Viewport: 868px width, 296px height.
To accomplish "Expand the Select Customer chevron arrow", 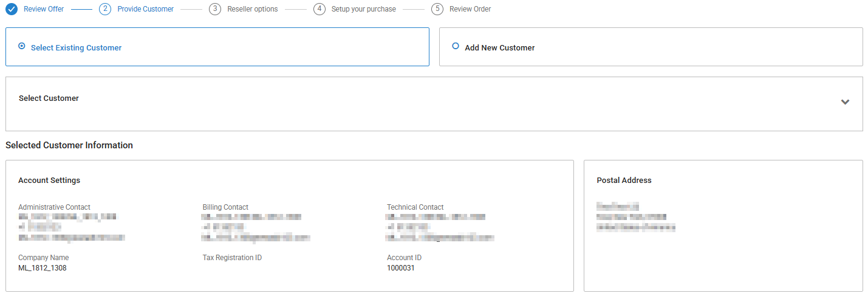I will pos(845,102).
